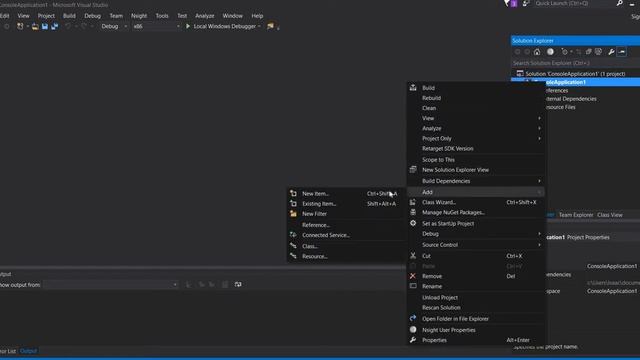Switch to the Output tab at bottom

28,351
